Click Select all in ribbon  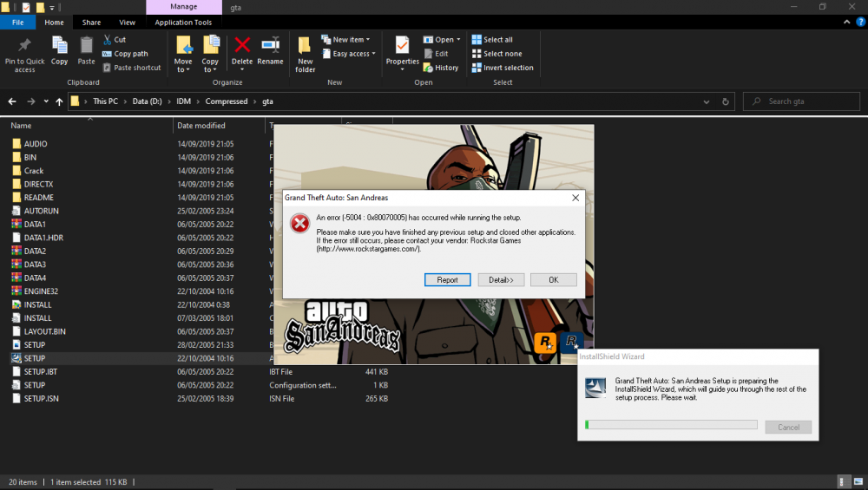click(x=492, y=40)
